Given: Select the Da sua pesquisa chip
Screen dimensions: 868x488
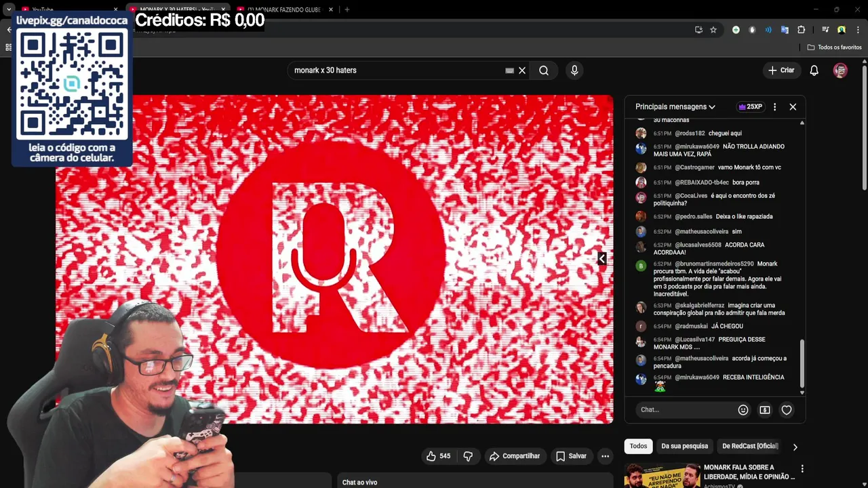Looking at the screenshot, I should (684, 446).
